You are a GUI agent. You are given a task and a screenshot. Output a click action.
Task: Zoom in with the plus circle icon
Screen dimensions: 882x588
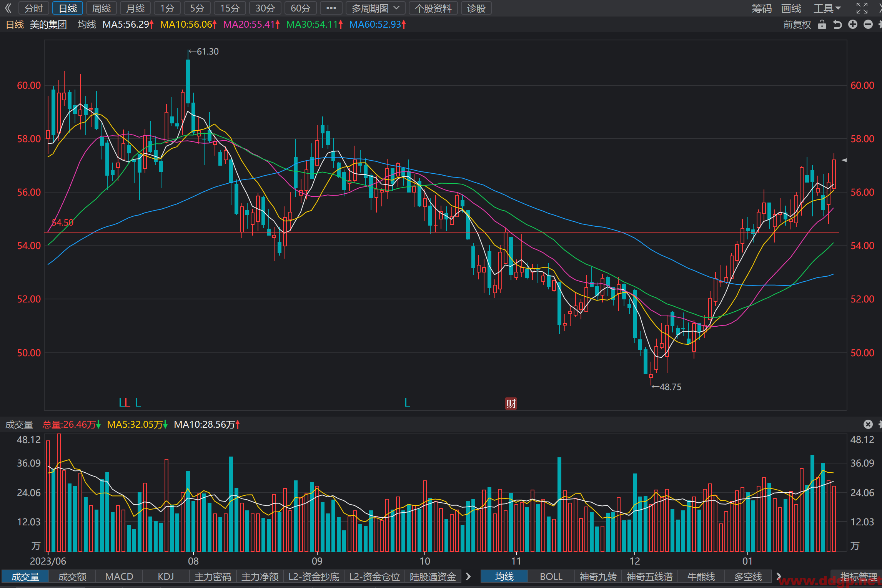(853, 25)
